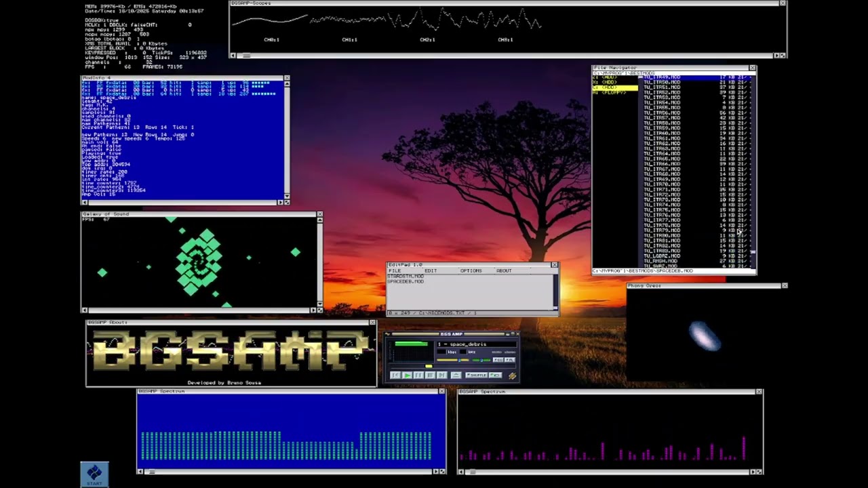Click the START button at the bottom left
868x488 pixels.
tap(94, 474)
